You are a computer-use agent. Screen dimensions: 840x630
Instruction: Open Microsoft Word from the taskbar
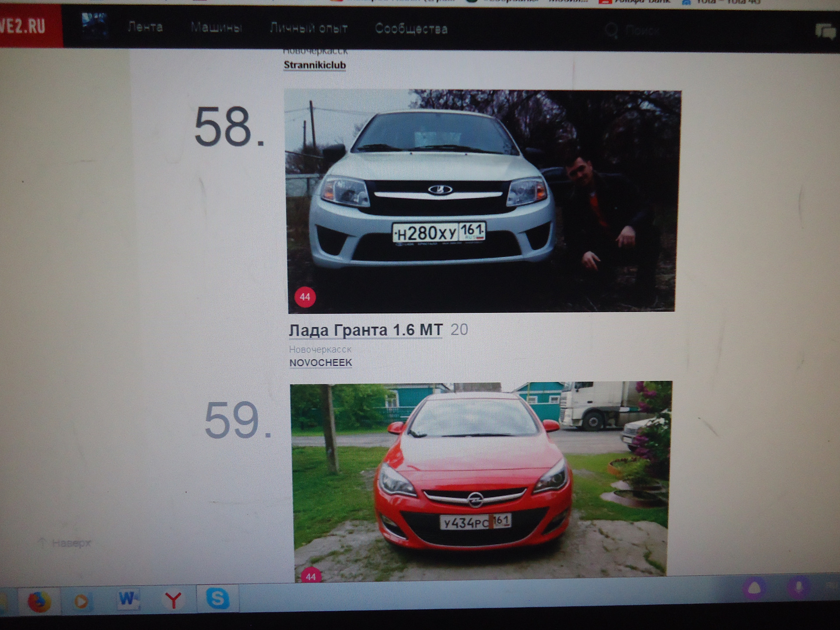[128, 599]
